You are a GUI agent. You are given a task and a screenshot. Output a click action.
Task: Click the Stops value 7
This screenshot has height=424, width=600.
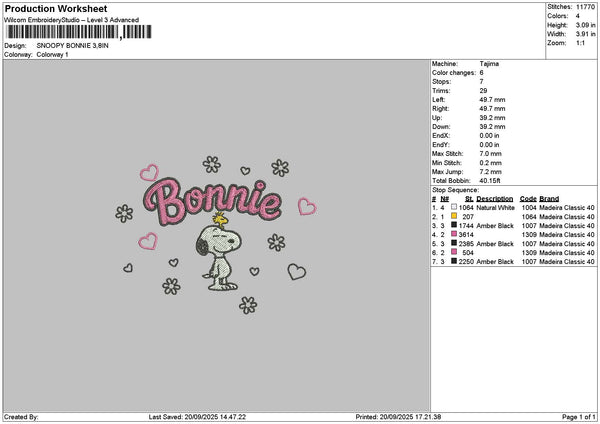coord(481,82)
